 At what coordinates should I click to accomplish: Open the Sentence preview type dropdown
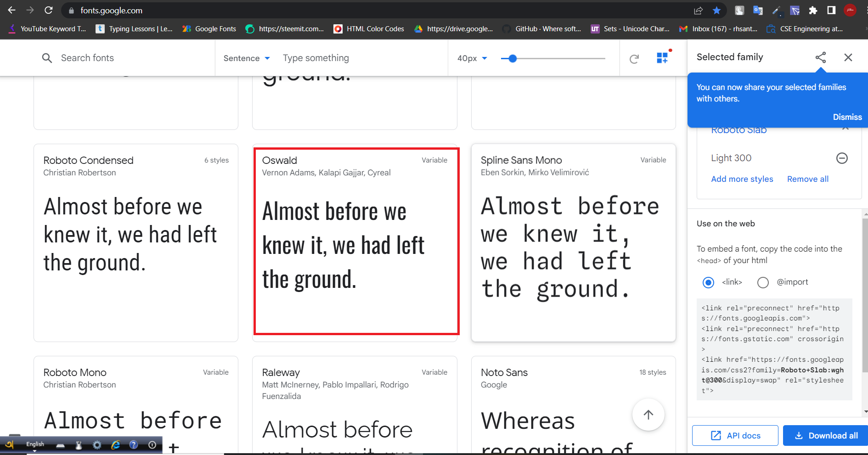click(247, 58)
